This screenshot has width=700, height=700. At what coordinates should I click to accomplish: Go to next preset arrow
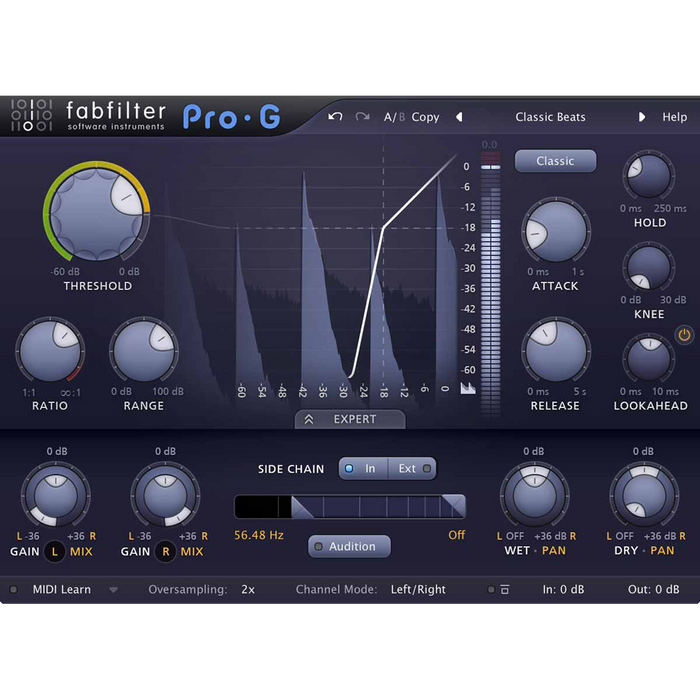pyautogui.click(x=642, y=117)
